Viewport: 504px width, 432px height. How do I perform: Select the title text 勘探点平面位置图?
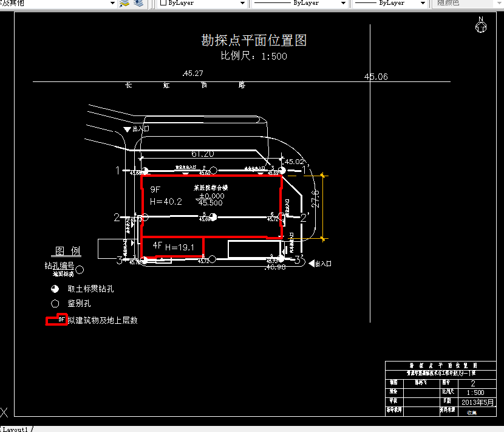pyautogui.click(x=254, y=41)
